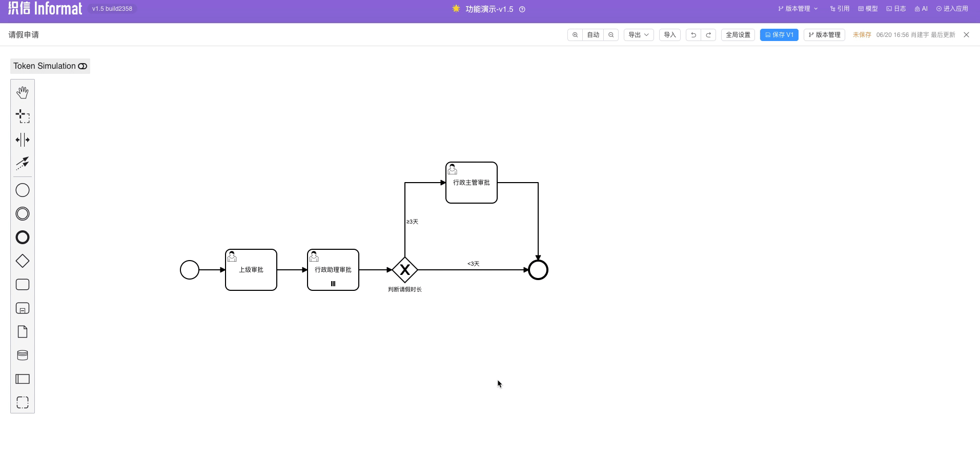This screenshot has width=980, height=475.
Task: Open 全局设置 global settings
Action: [x=738, y=35]
